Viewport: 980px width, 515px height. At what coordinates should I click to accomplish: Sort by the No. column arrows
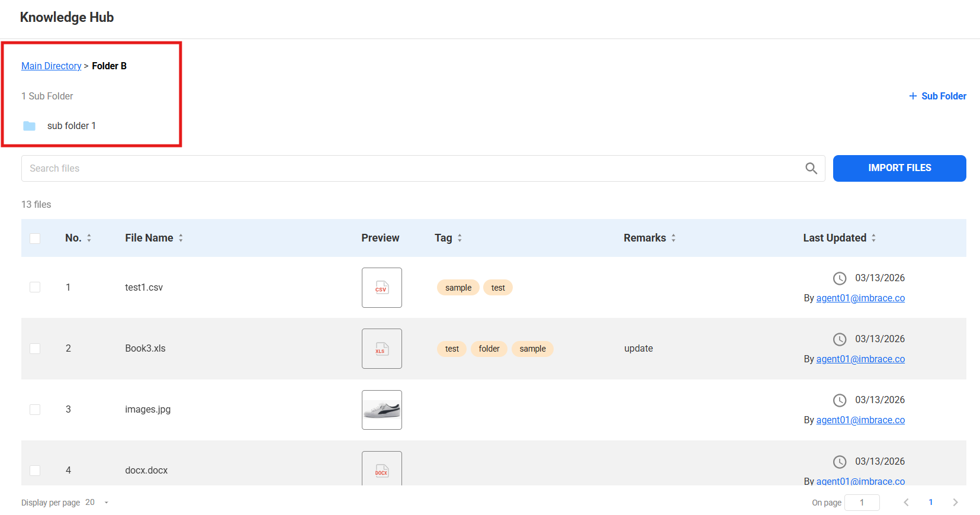[89, 238]
